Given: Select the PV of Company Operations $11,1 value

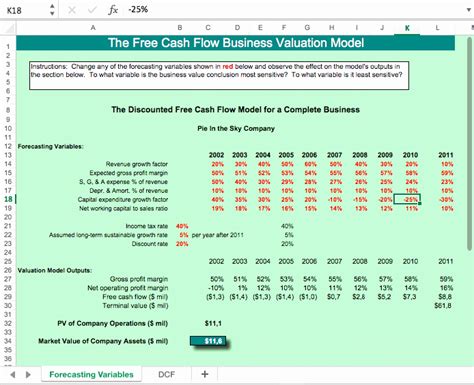Looking at the screenshot, I should 213,323.
